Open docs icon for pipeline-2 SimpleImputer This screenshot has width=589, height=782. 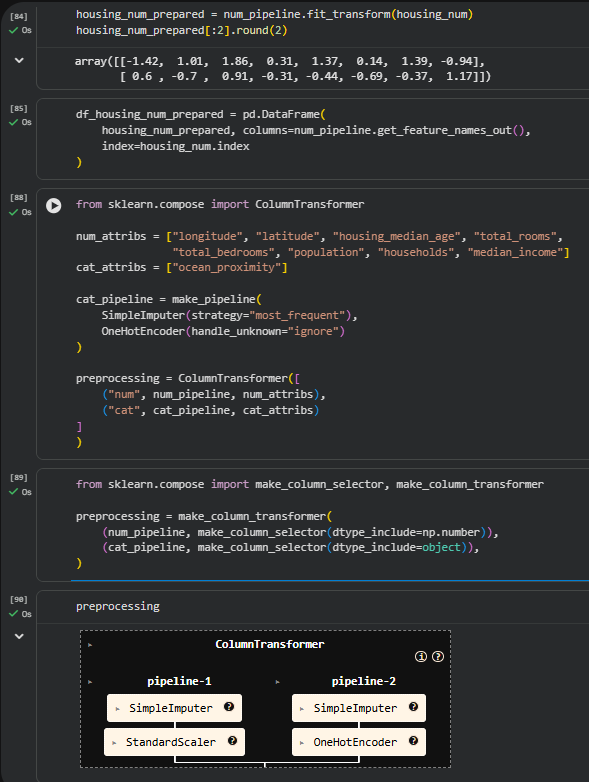tap(413, 706)
